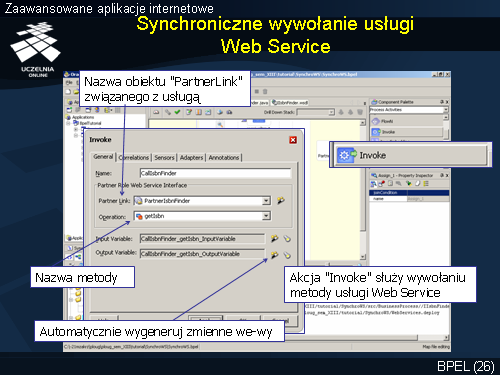Open the Sensors tab in Invoke dialog
The width and height of the screenshot is (500, 375).
pyautogui.click(x=164, y=157)
